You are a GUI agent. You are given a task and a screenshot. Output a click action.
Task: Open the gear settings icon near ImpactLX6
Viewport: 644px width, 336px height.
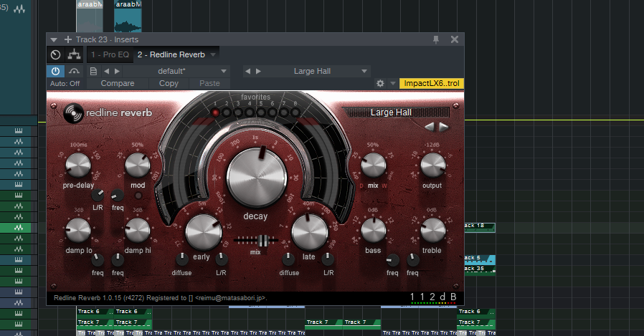(x=380, y=83)
